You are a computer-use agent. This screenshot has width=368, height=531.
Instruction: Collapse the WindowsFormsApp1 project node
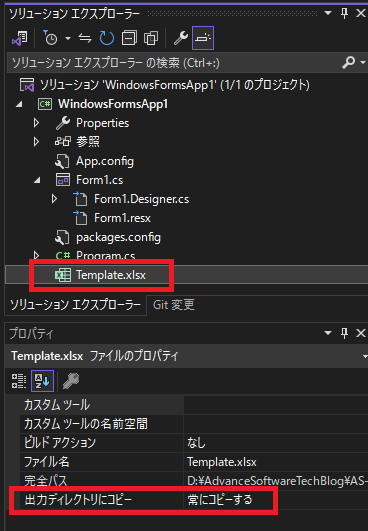click(x=19, y=104)
